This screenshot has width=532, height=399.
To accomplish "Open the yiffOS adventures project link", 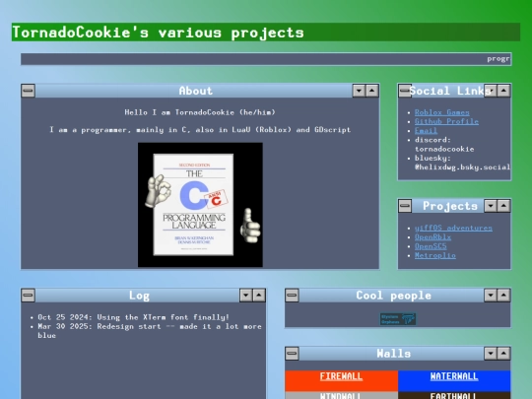I will tap(453, 228).
